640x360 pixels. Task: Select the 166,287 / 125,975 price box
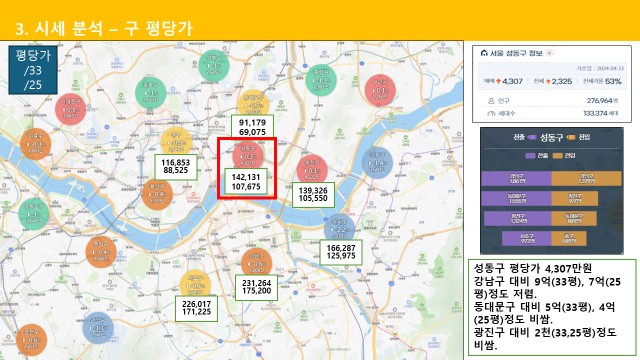point(340,252)
